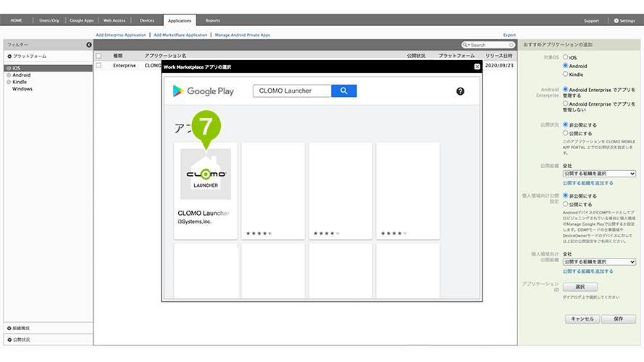The width and height of the screenshot is (644, 362).
Task: Select 非公開にする under 公開状況
Action: [566, 125]
